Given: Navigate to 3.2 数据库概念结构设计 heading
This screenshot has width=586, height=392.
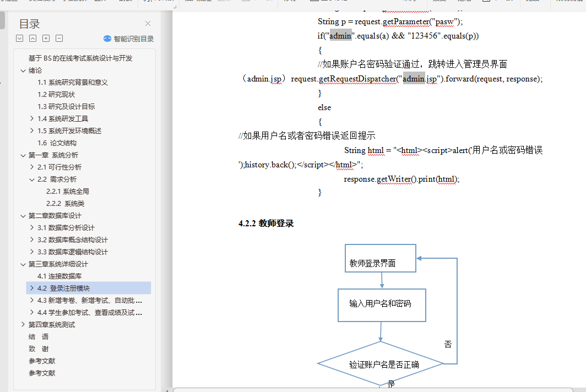Looking at the screenshot, I should (x=73, y=239).
